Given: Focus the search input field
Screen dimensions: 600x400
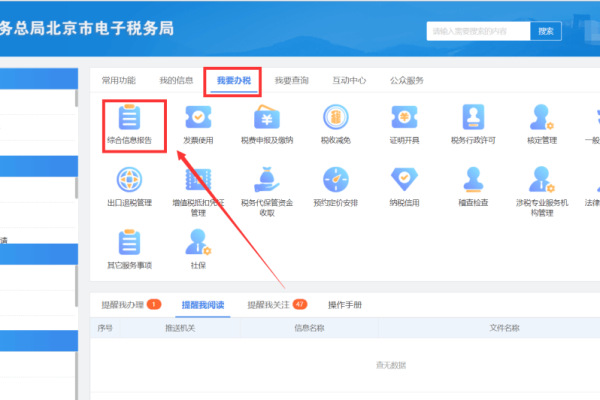Looking at the screenshot, I should tap(478, 31).
